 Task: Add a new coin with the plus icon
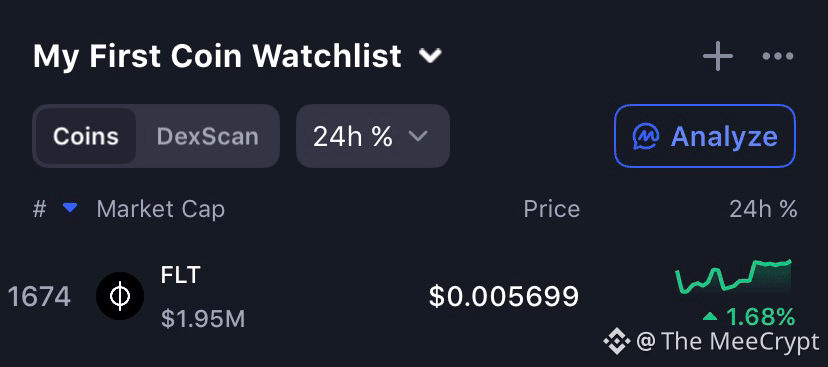coord(718,55)
